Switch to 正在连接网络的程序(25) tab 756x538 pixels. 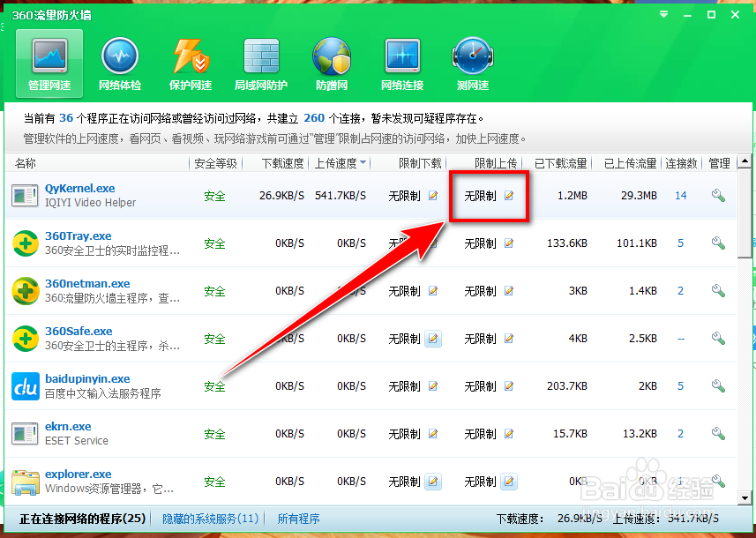point(82,519)
